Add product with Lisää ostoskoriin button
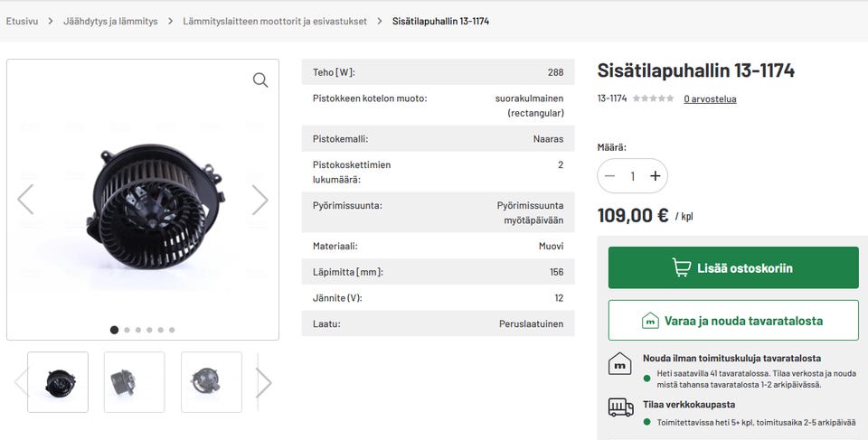This screenshot has height=440, width=868. [x=733, y=268]
